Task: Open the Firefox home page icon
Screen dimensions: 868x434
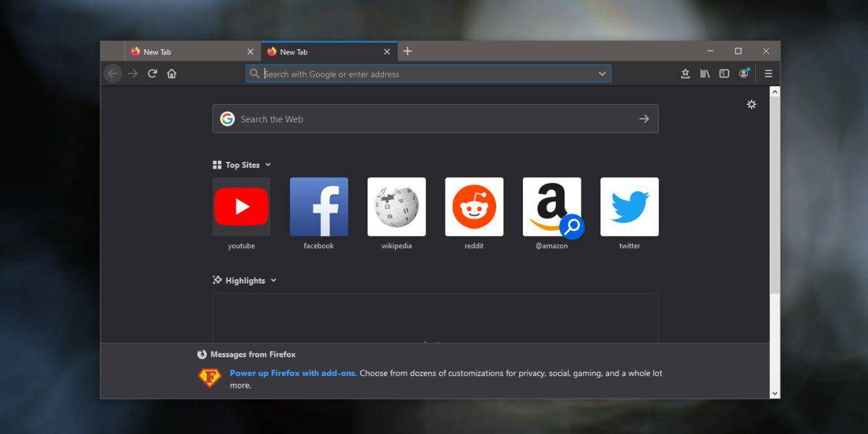Action: click(171, 73)
